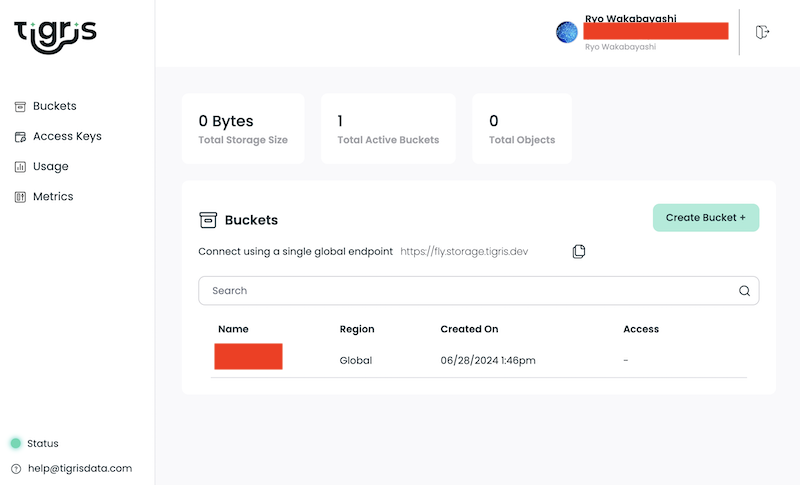This screenshot has height=485, width=800.
Task: Copy the global endpoint URL
Action: pos(579,251)
